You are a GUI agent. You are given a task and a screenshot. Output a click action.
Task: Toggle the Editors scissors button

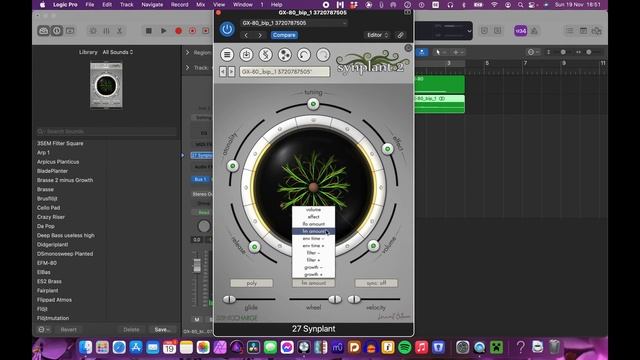point(119,31)
